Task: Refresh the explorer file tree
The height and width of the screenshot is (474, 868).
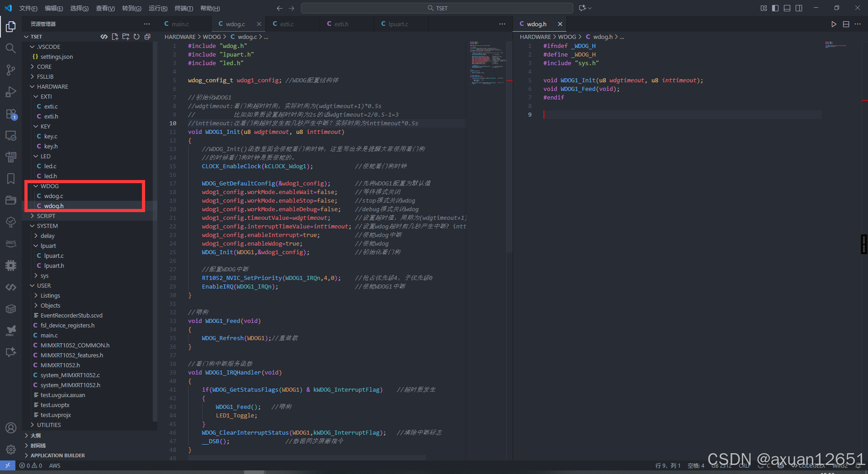Action: [x=137, y=37]
